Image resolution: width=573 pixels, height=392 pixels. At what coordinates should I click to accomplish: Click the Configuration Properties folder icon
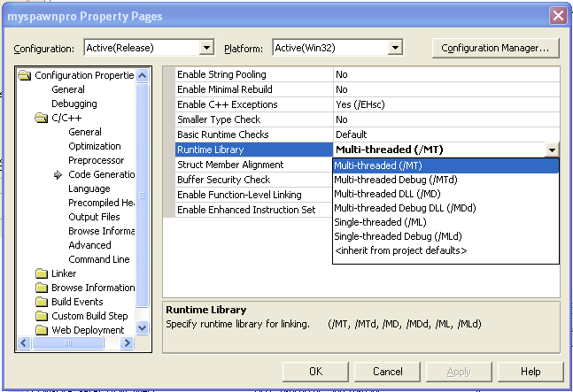coord(25,75)
